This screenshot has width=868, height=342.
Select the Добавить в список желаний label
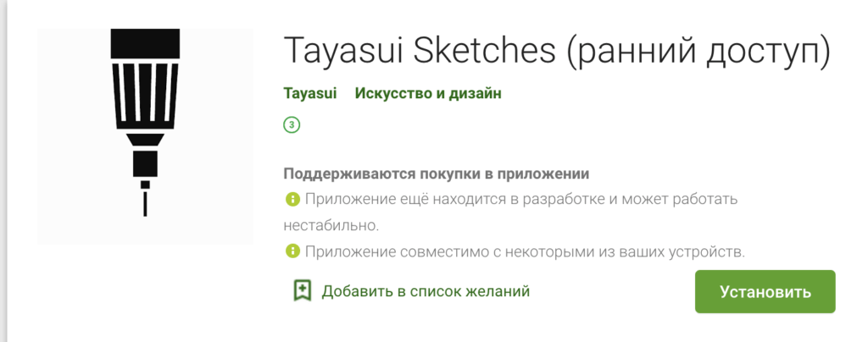(426, 291)
